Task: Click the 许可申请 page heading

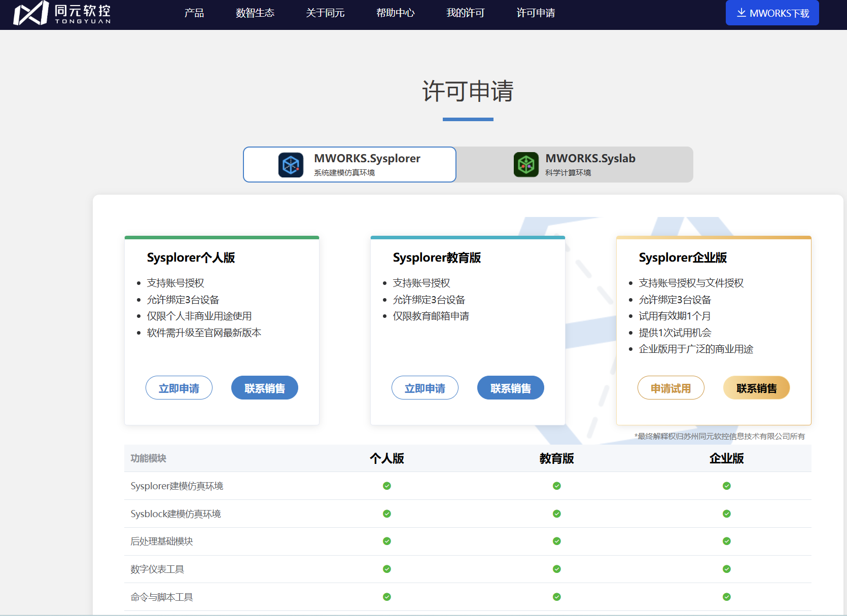Action: [468, 91]
